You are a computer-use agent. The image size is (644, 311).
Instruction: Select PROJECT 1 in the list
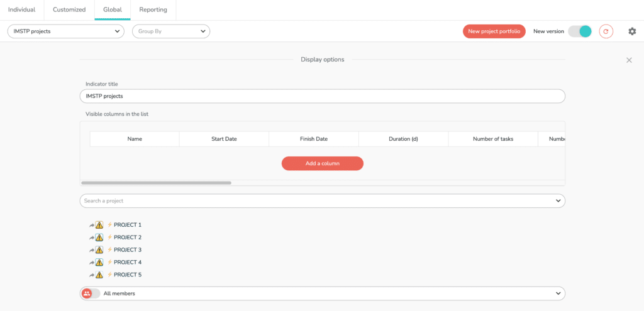point(128,225)
